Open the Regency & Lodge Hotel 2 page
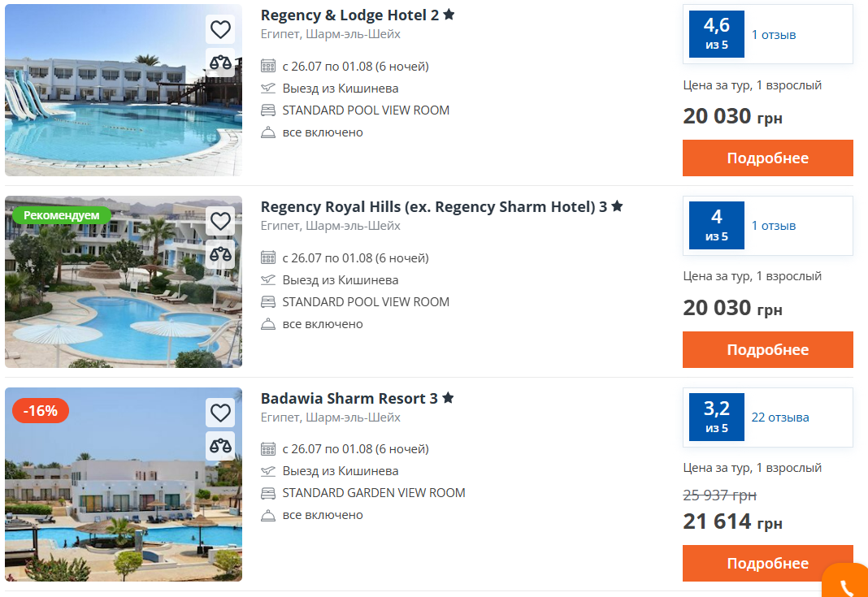Screen dimensions: 868x597 click(x=349, y=15)
